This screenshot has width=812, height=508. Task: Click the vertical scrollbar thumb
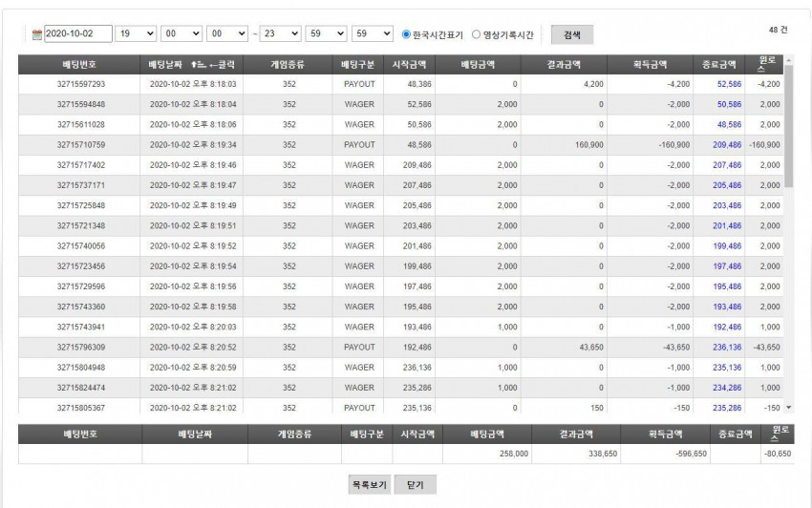click(x=789, y=126)
